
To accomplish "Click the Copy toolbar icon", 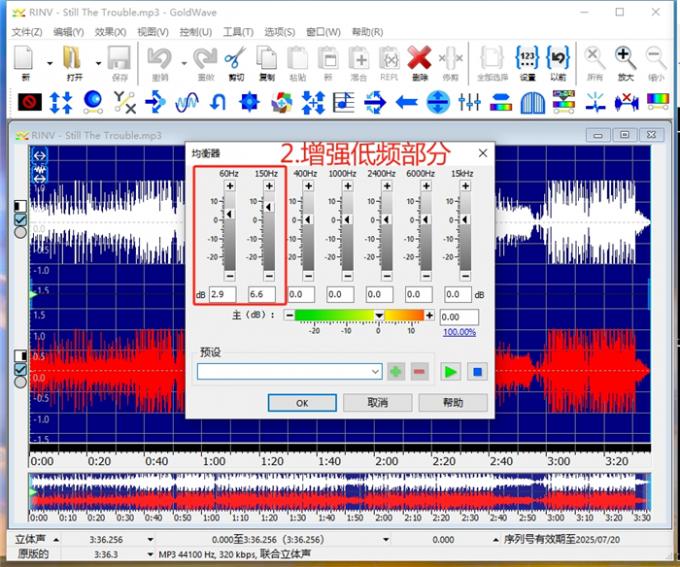I will pos(267,58).
